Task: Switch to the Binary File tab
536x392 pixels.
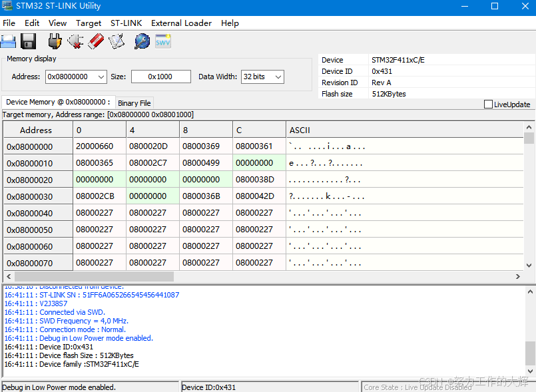Action: click(x=134, y=103)
